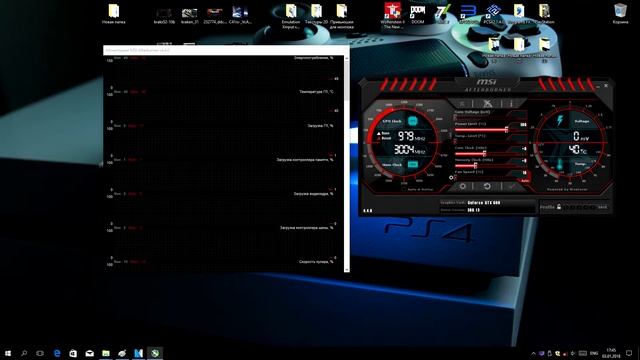Select the PCSX2 1.4.0 desktop shortcut

tap(493, 14)
